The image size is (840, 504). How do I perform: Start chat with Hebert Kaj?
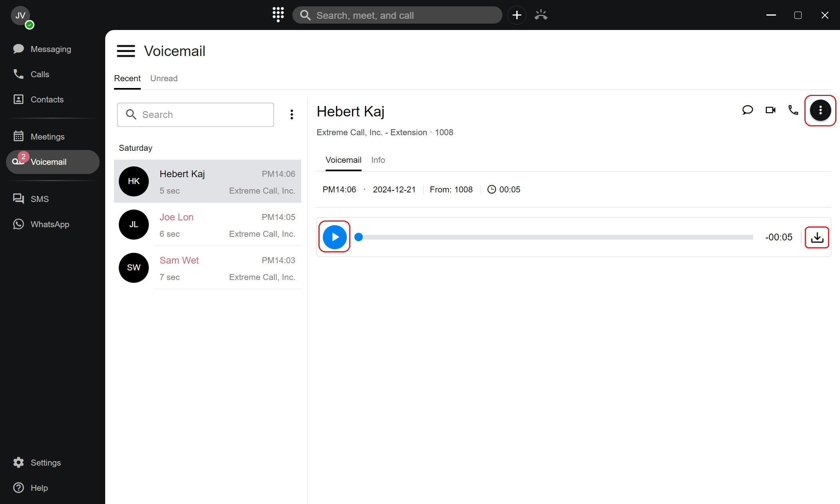747,110
